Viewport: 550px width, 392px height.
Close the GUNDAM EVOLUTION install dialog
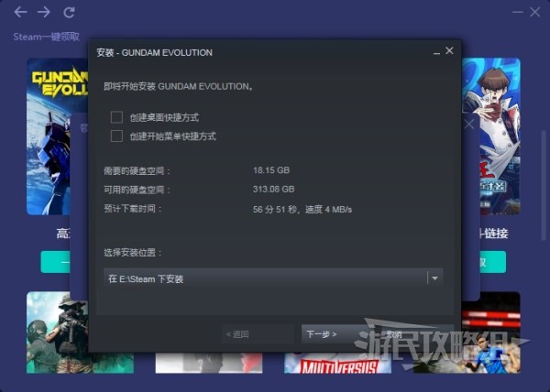(449, 50)
